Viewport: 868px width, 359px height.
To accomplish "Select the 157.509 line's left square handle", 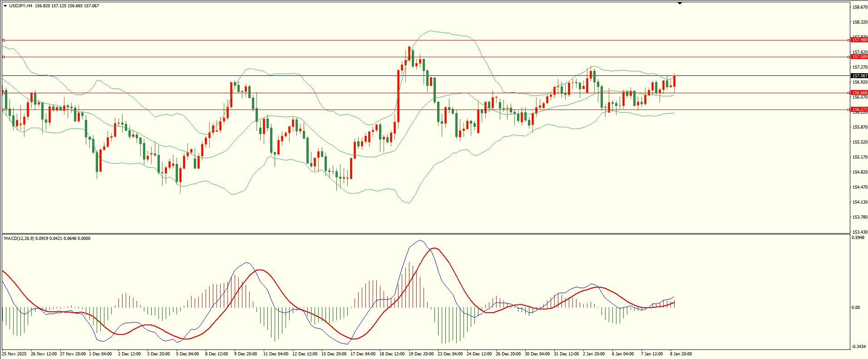I will pyautogui.click(x=4, y=57).
